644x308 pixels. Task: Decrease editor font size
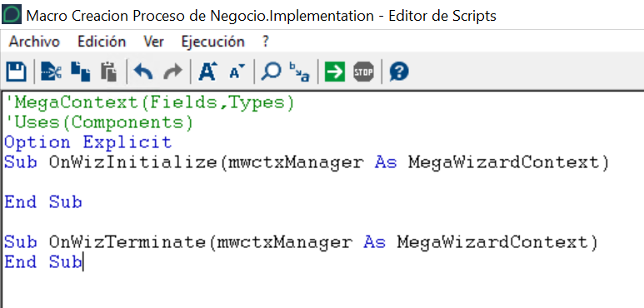point(237,72)
